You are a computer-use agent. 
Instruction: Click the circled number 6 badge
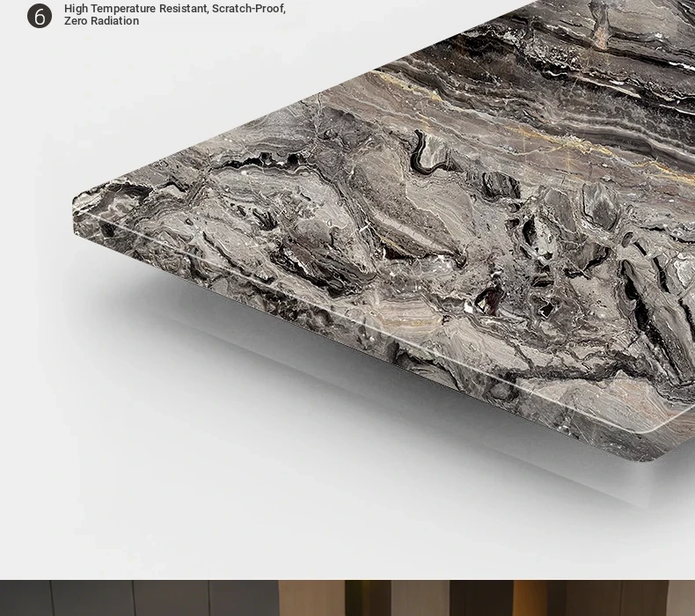(40, 16)
